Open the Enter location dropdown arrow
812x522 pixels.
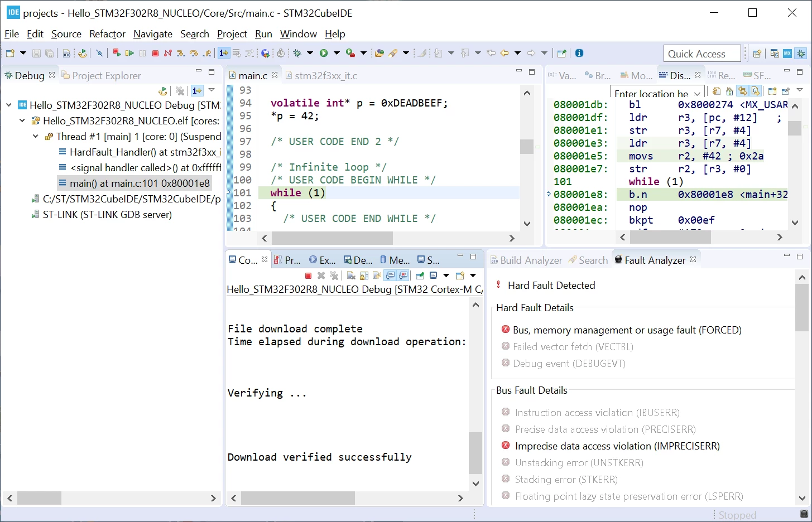[697, 94]
